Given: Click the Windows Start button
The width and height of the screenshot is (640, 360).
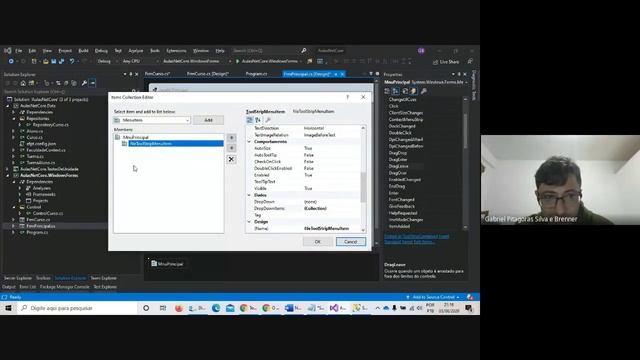Looking at the screenshot, I should (8, 308).
